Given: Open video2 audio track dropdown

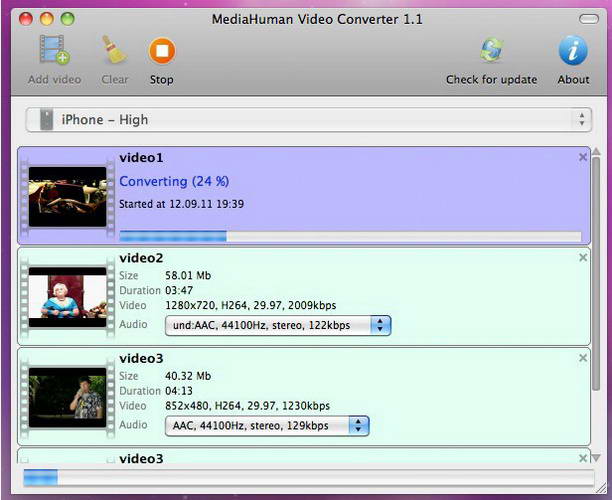Looking at the screenshot, I should pyautogui.click(x=278, y=325).
